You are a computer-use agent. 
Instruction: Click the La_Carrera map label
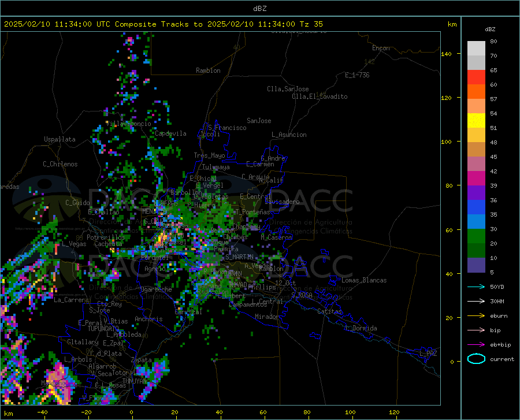(x=71, y=300)
